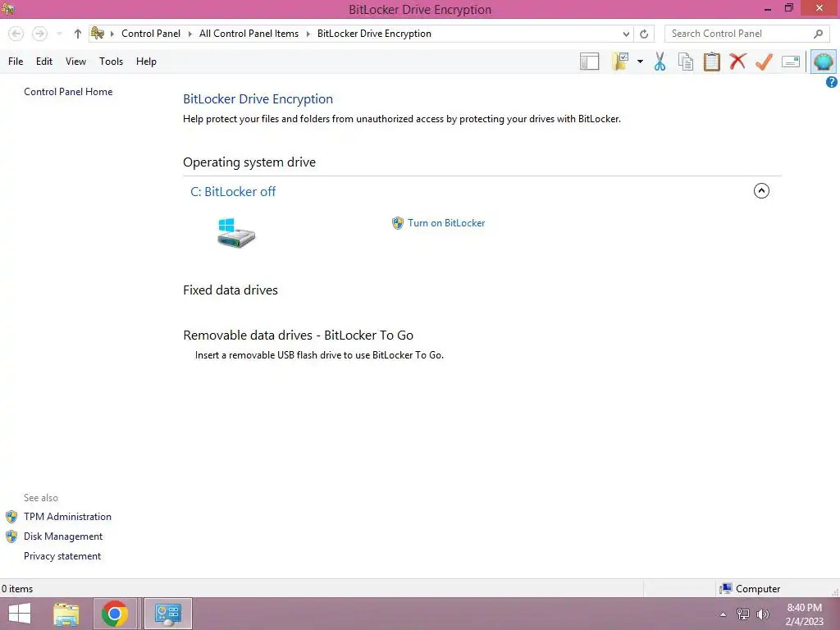Open Disk Management link
Image resolution: width=840 pixels, height=630 pixels.
tap(62, 536)
